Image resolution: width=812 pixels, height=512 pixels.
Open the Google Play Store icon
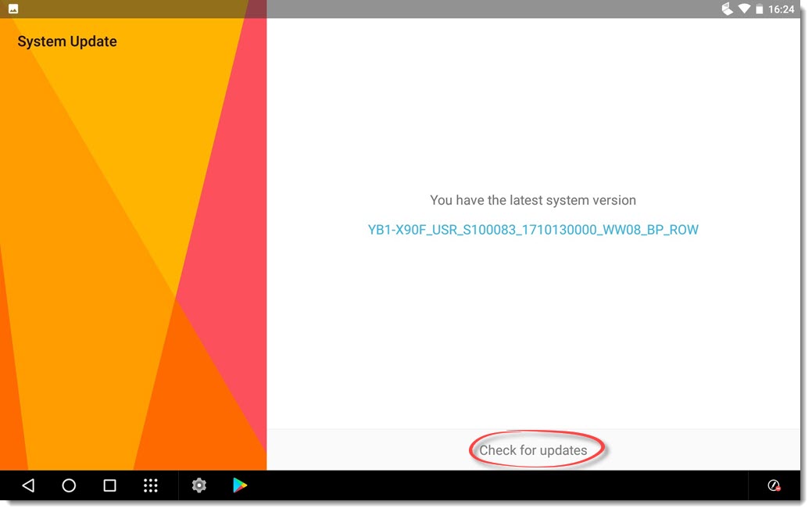[240, 485]
